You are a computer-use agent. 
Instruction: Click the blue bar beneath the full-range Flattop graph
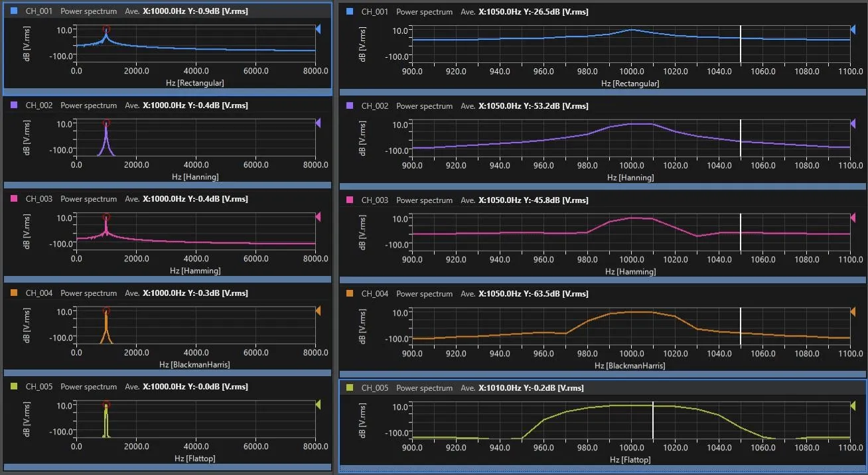167,467
